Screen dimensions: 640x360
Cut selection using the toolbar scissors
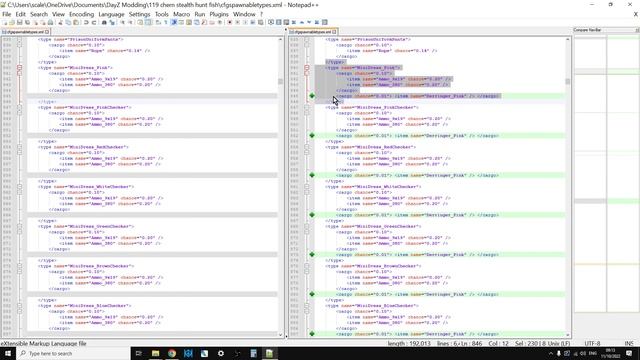click(60, 22)
